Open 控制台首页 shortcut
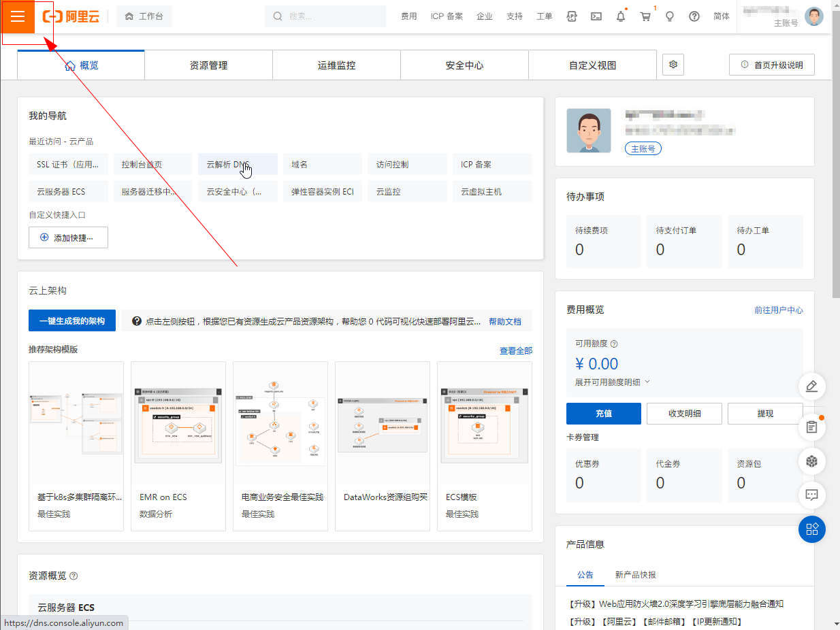 coord(152,164)
